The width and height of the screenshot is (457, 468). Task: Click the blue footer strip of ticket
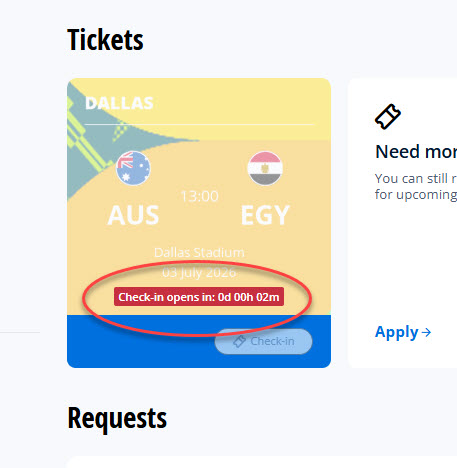pos(199,341)
